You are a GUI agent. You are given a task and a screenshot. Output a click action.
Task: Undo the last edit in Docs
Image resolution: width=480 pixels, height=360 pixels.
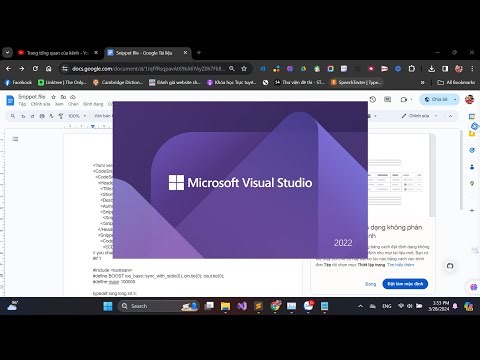coord(23,116)
